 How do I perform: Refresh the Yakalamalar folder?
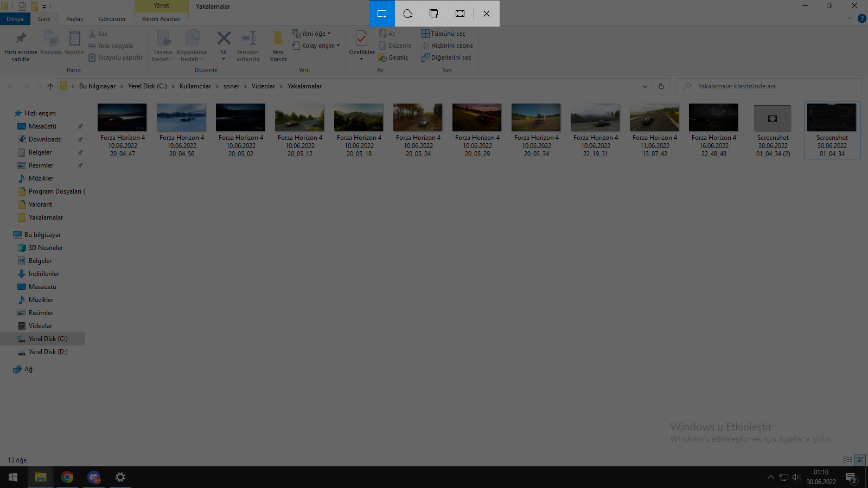pyautogui.click(x=661, y=86)
